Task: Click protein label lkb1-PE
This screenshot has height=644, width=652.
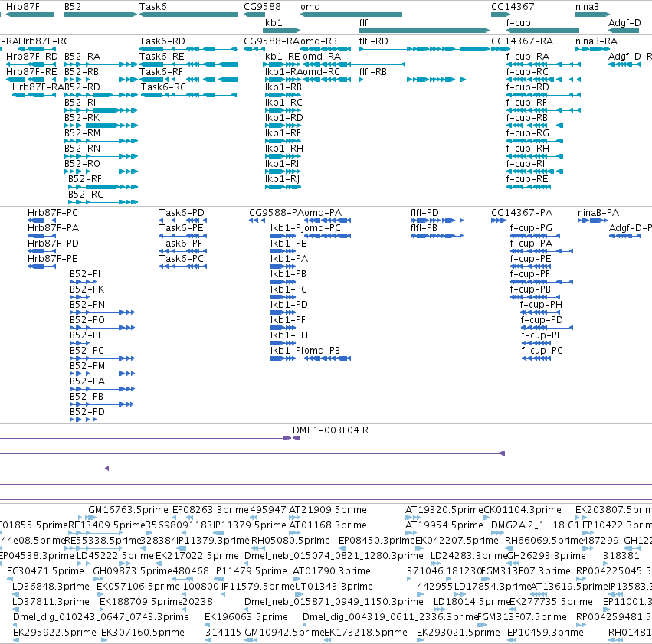Action: tap(289, 244)
